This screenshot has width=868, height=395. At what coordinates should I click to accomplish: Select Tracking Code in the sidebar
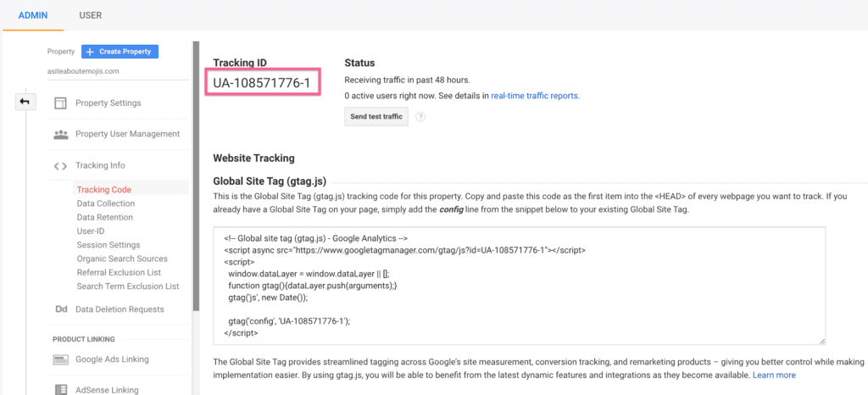pos(104,189)
